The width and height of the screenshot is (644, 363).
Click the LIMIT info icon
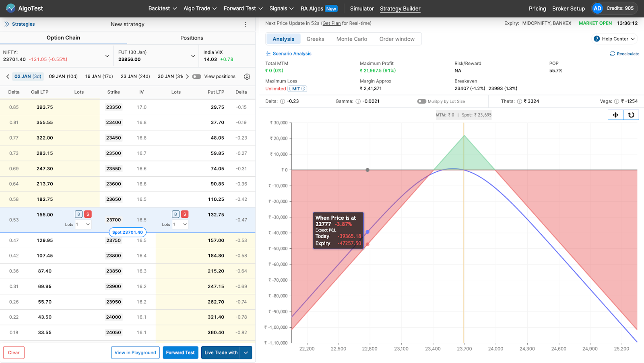click(x=303, y=89)
